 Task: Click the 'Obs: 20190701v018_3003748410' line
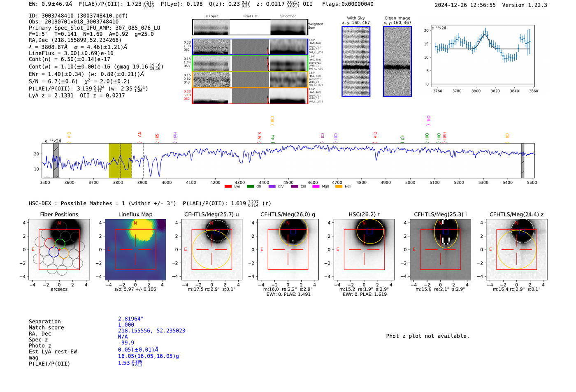click(x=74, y=22)
